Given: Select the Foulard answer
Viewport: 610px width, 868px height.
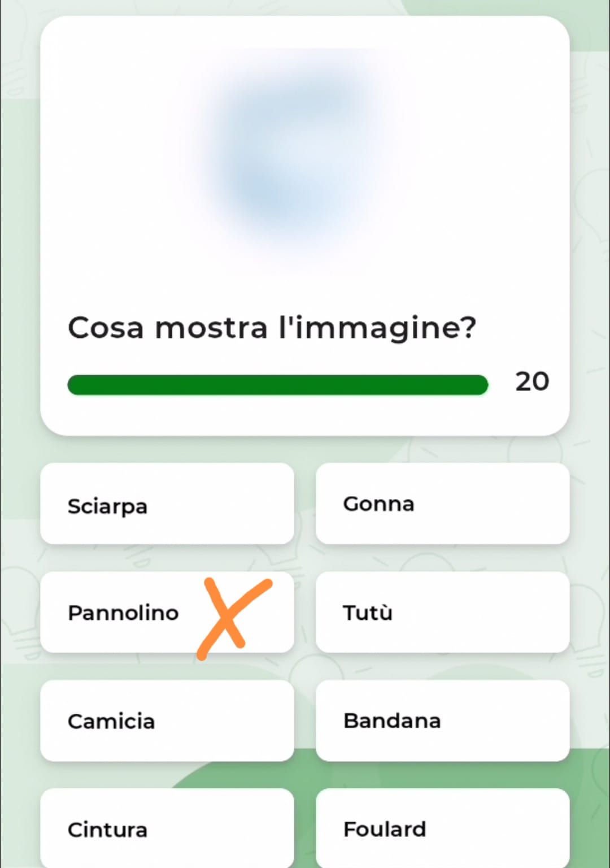Looking at the screenshot, I should point(442,828).
